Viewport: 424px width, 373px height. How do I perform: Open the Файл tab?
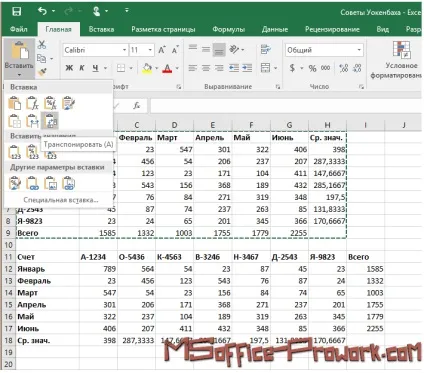click(19, 29)
